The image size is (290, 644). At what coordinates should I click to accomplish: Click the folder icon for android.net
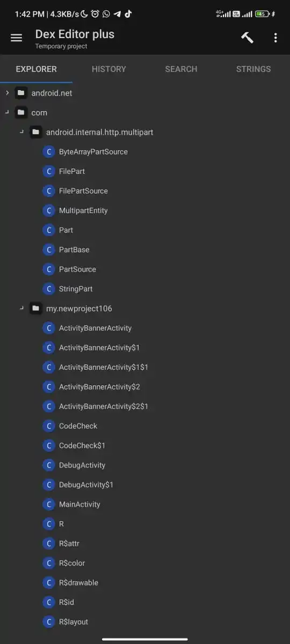(x=21, y=93)
